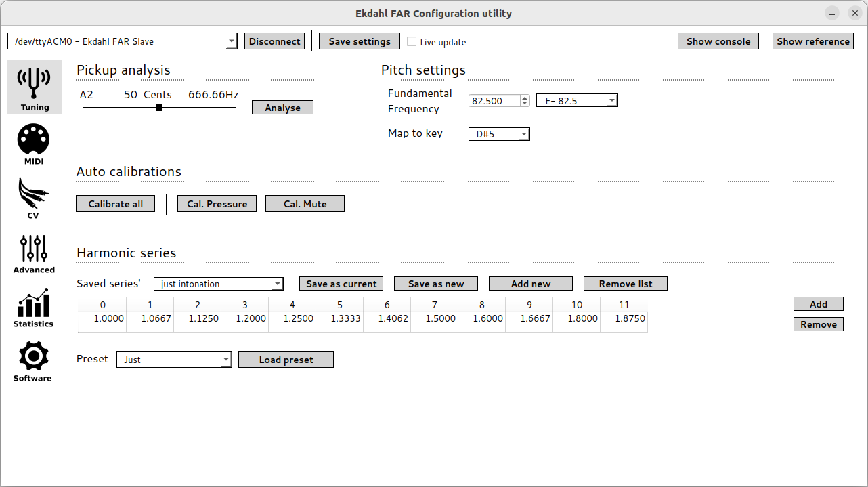Switch to the CV cable icon page
Image resolution: width=868 pixels, height=487 pixels.
click(34, 198)
